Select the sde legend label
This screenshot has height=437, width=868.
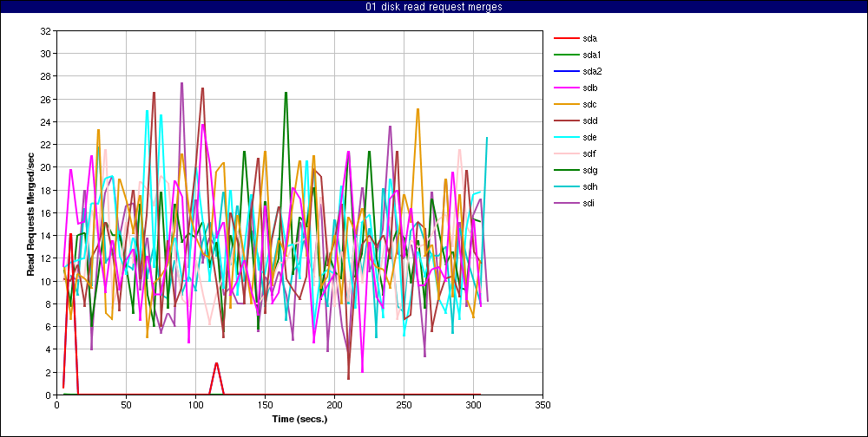pos(589,137)
